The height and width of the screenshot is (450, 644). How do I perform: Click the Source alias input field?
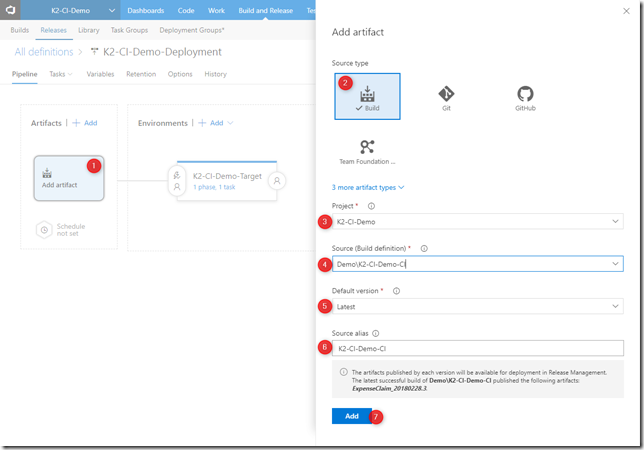click(478, 348)
